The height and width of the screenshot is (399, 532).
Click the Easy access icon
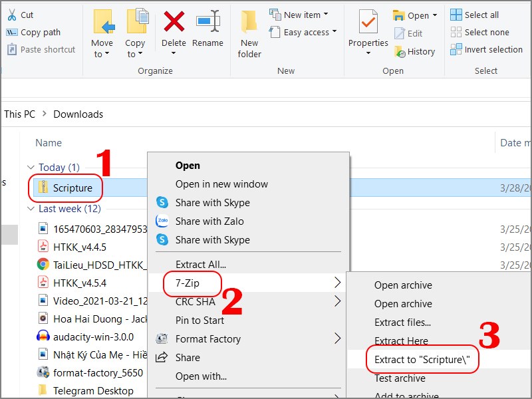coord(275,32)
